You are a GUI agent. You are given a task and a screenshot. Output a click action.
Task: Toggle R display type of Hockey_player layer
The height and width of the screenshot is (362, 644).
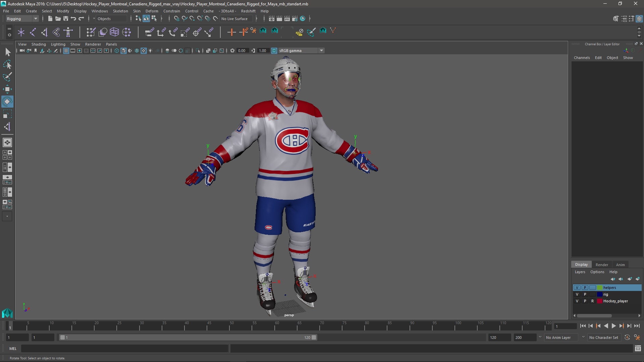(x=592, y=301)
